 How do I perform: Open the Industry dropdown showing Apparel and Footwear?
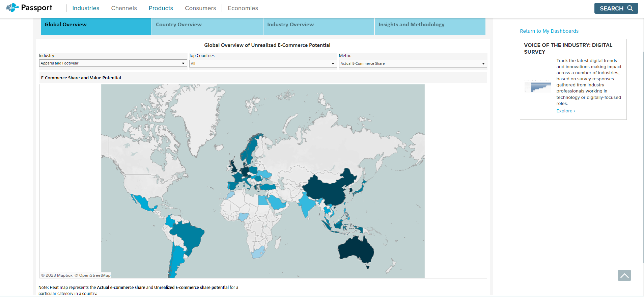(113, 63)
